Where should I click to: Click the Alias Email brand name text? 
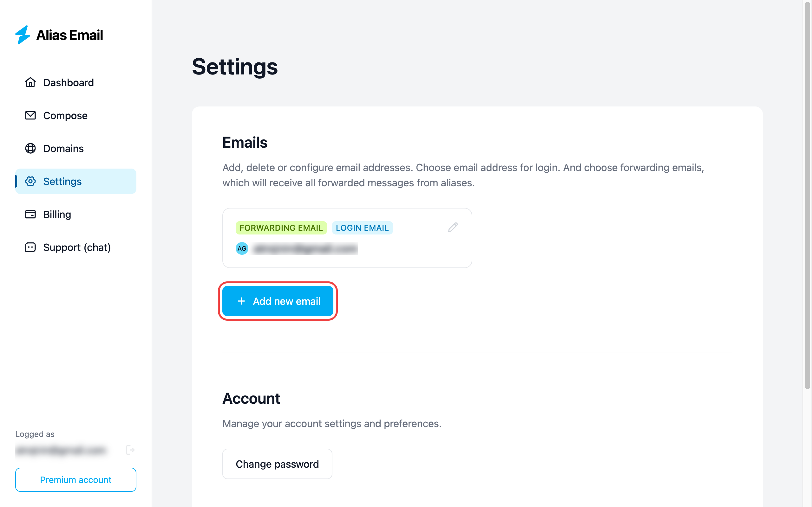69,35
